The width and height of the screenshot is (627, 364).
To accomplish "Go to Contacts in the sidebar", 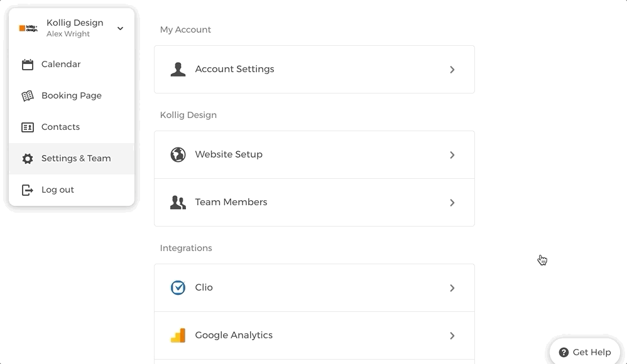I will coord(72,127).
